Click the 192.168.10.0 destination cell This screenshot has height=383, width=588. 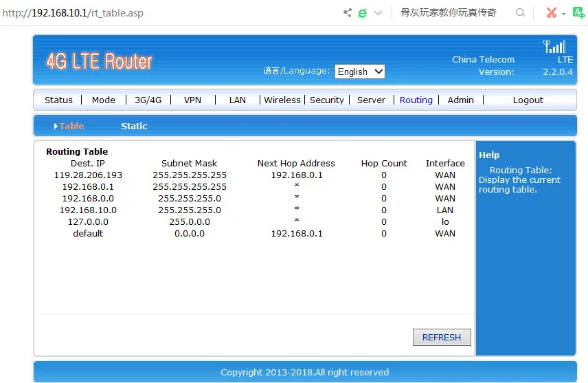[88, 210]
